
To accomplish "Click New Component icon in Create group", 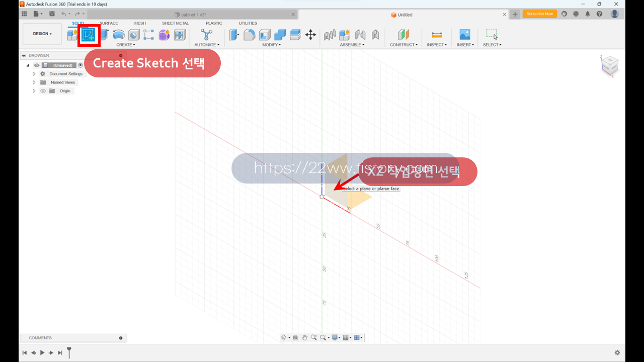I will click(72, 35).
